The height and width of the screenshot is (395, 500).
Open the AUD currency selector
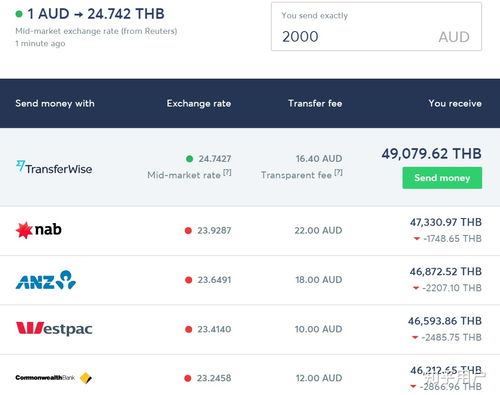454,37
